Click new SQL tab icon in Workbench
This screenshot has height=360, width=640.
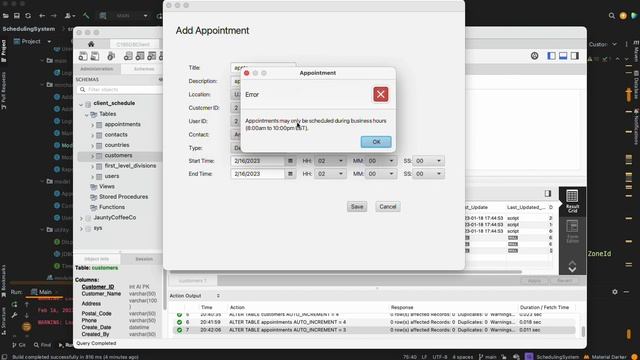83,56
